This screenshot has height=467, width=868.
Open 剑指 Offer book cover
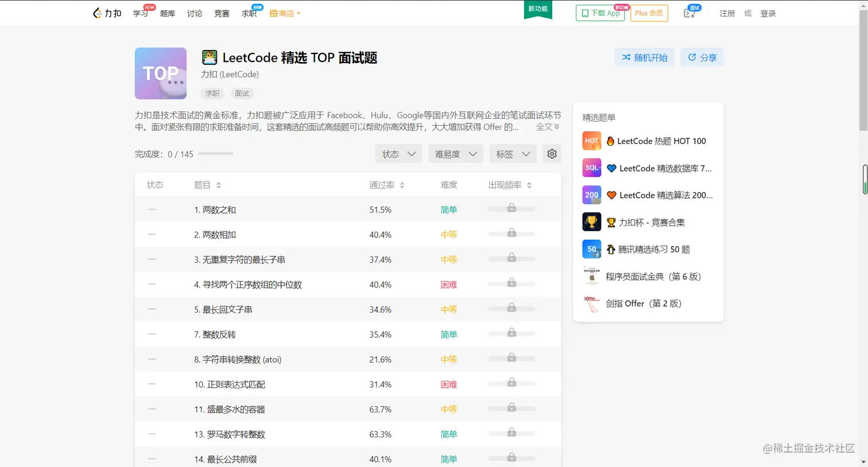tap(592, 303)
